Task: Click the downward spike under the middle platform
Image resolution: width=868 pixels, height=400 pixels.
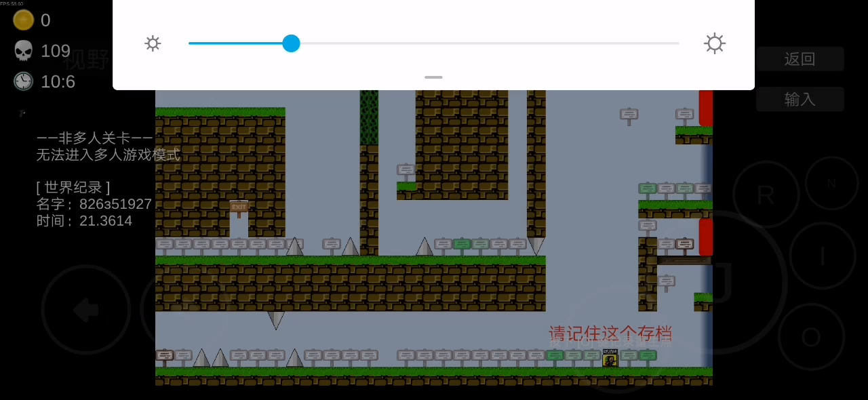Action: (x=276, y=319)
